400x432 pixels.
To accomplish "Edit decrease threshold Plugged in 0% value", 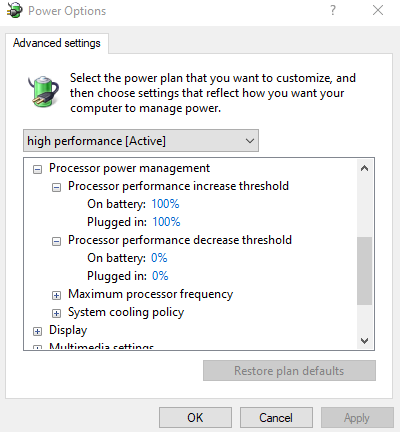I will click(160, 276).
